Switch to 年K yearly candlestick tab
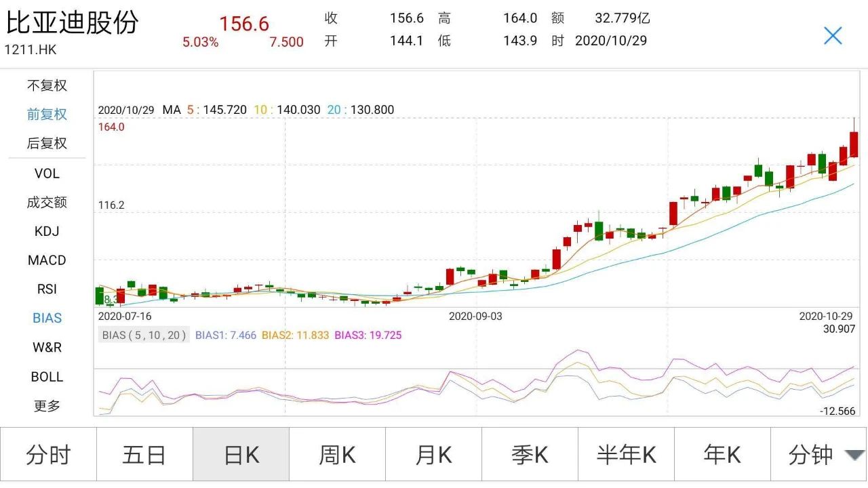This screenshot has width=868, height=488. [723, 455]
